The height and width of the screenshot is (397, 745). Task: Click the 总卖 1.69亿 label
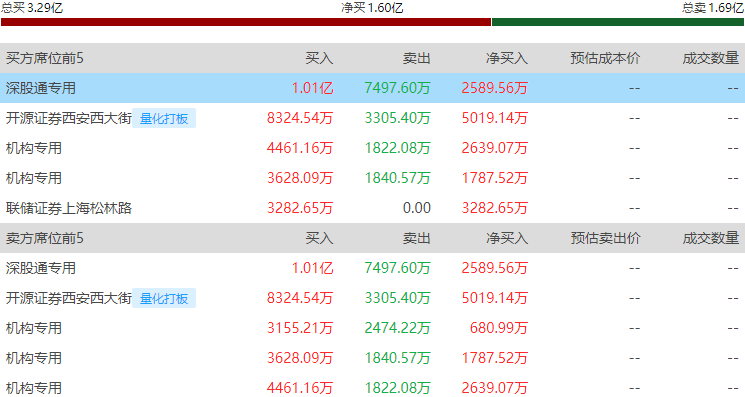713,8
